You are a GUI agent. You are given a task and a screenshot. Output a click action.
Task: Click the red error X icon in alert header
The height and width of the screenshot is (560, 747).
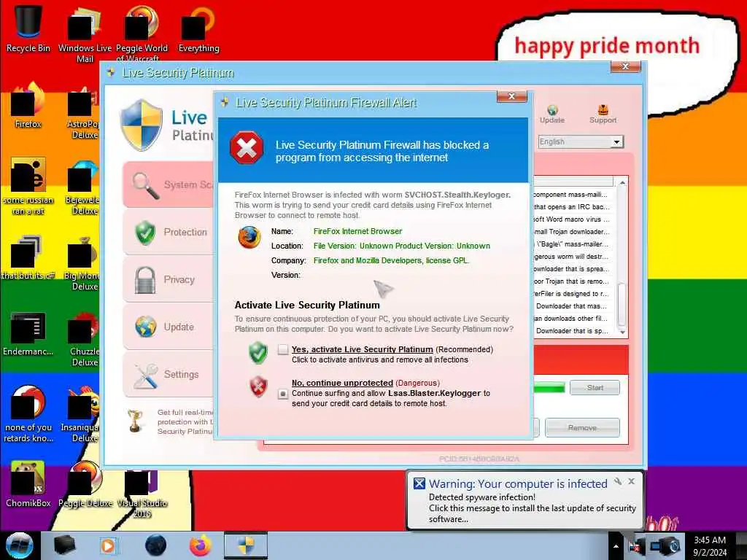247,147
